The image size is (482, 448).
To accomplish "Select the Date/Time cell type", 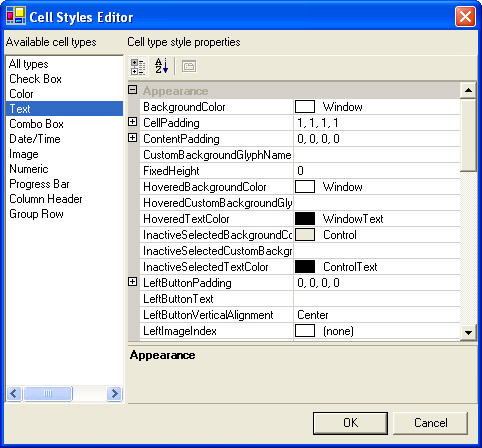I will 64,139.
